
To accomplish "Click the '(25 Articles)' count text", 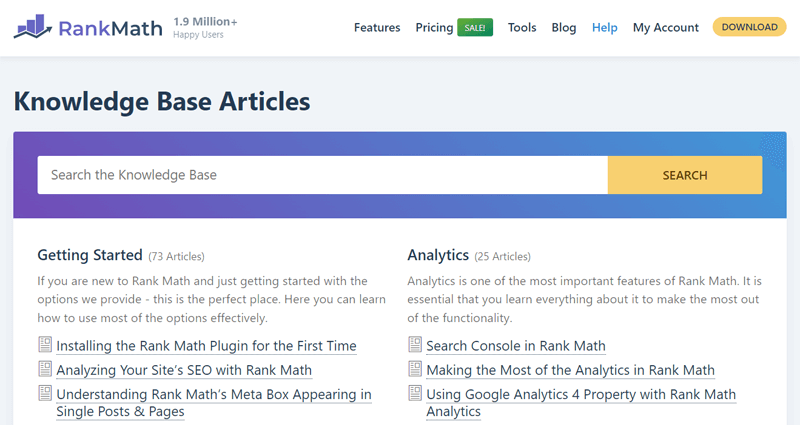I will (x=503, y=256).
